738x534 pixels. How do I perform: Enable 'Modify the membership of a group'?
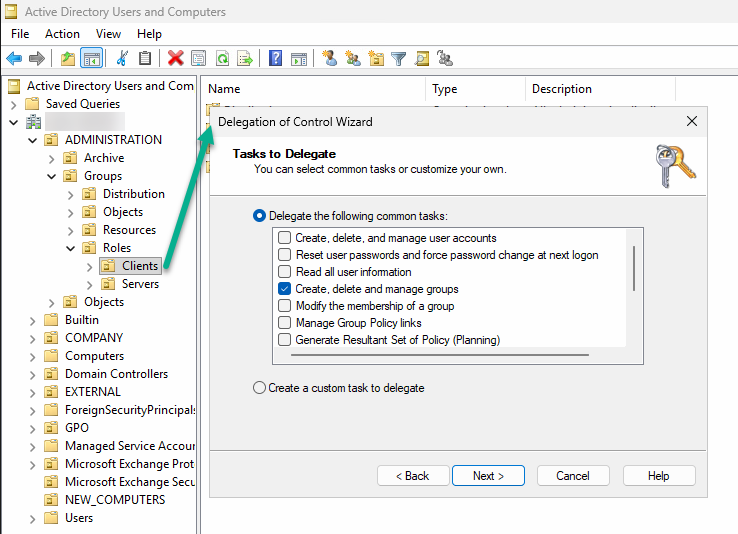click(285, 306)
